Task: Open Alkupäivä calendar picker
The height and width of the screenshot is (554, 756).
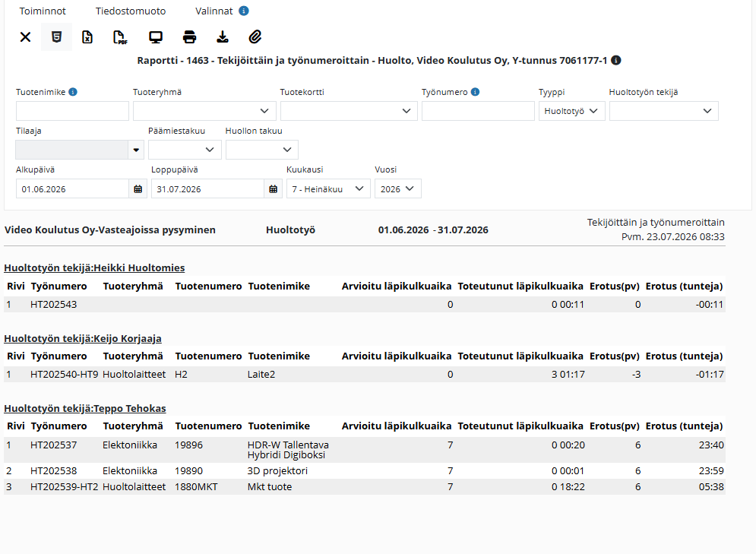Action: coord(138,189)
